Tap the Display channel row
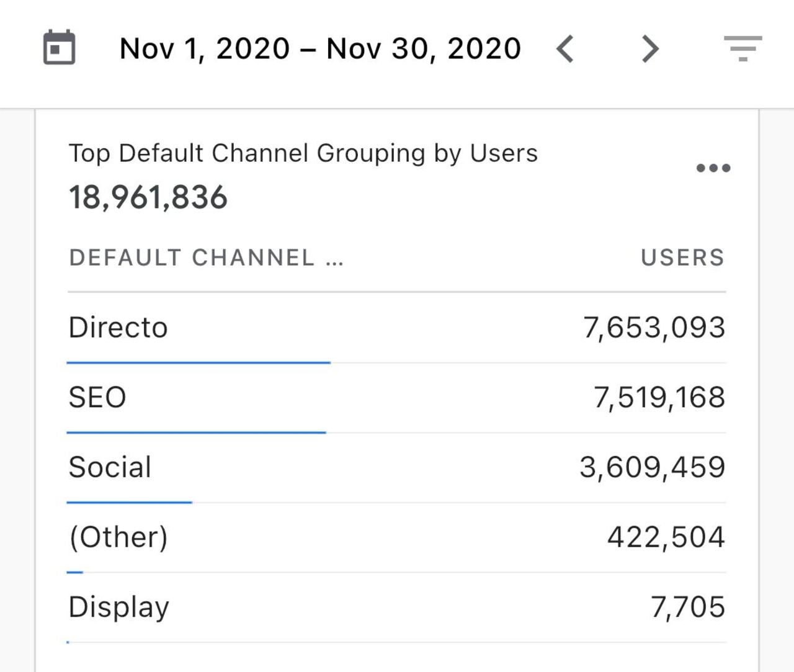This screenshot has height=672, width=794. point(119,607)
